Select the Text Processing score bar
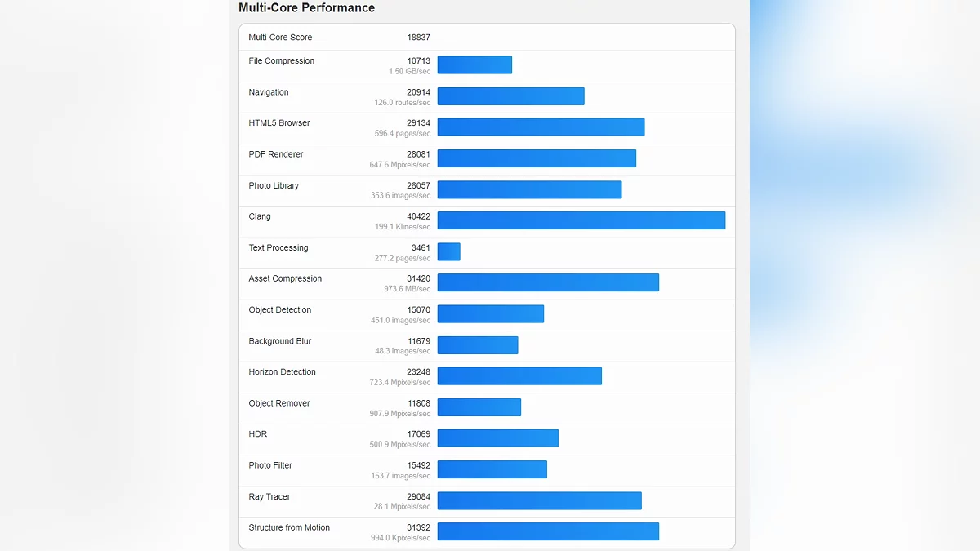This screenshot has height=551, width=980. 448,251
